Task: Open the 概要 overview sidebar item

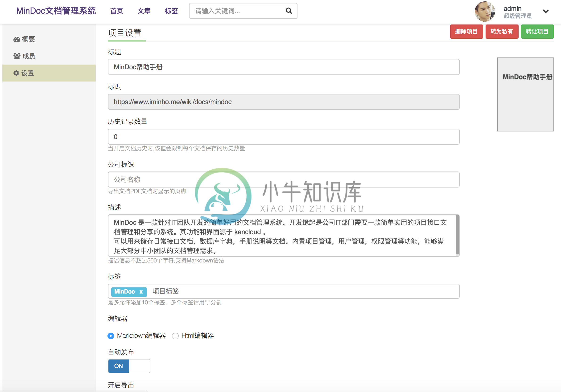Action: pyautogui.click(x=49, y=39)
